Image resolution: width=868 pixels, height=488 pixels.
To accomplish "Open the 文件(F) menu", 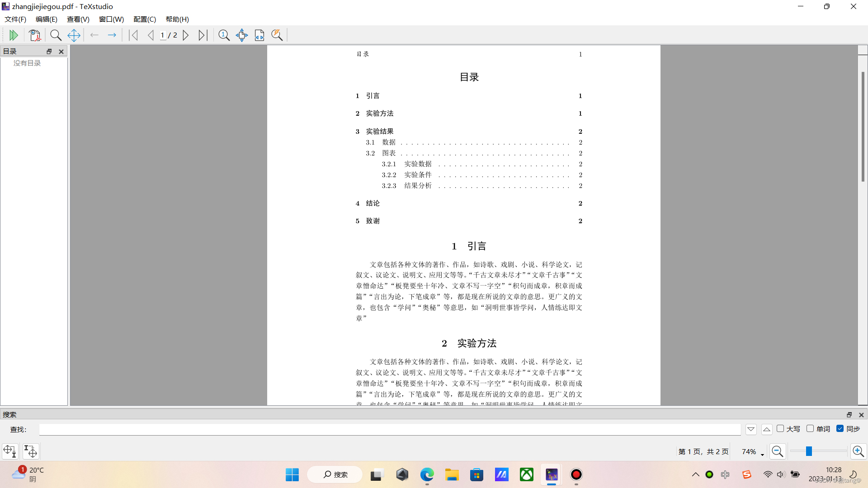I will pos(15,19).
